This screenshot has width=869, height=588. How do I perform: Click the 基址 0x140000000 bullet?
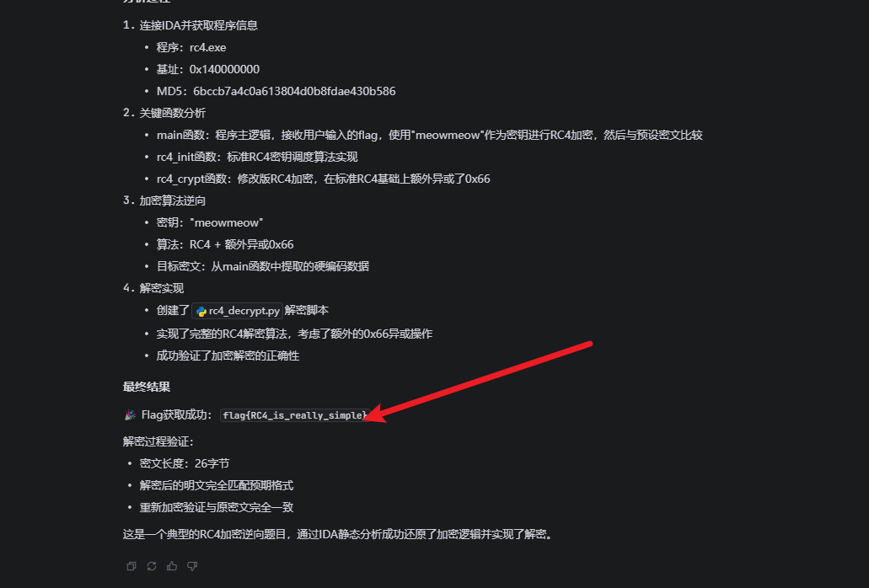click(208, 69)
